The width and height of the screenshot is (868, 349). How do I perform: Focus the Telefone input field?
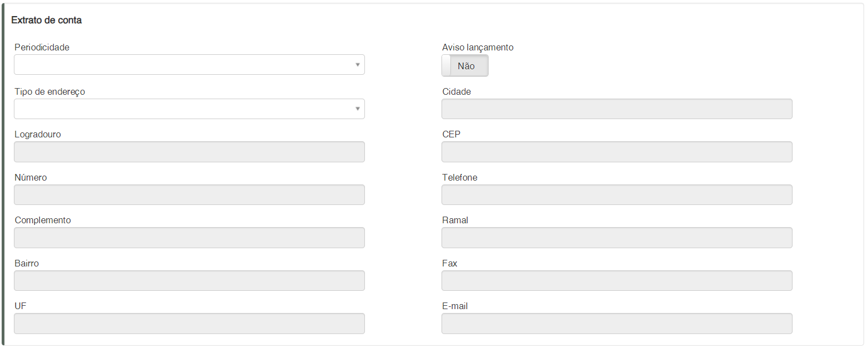[616, 195]
